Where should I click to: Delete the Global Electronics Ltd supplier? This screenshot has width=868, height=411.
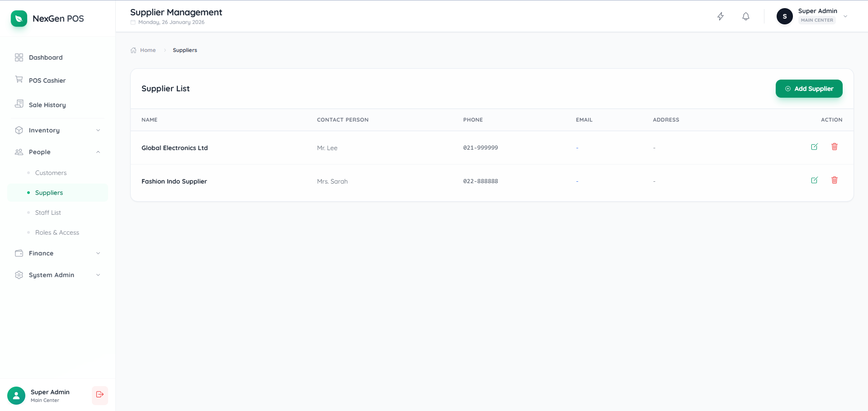(x=835, y=146)
